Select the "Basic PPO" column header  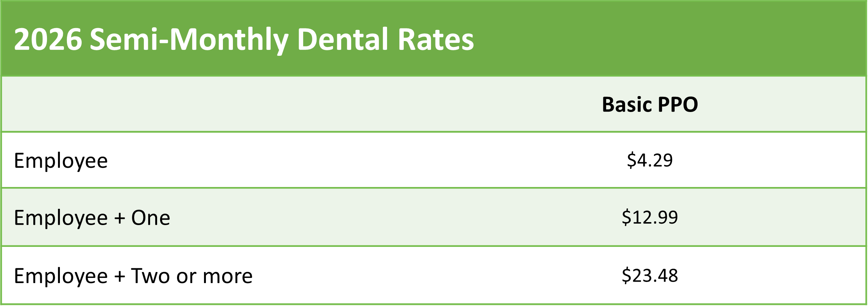[650, 105]
